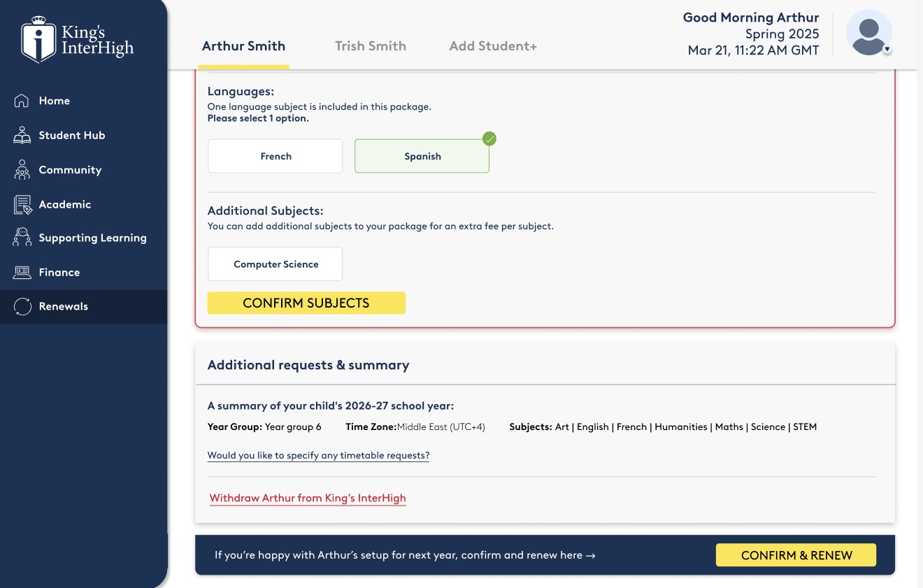Image resolution: width=923 pixels, height=588 pixels.
Task: Deselect the Spanish language option
Action: point(422,156)
